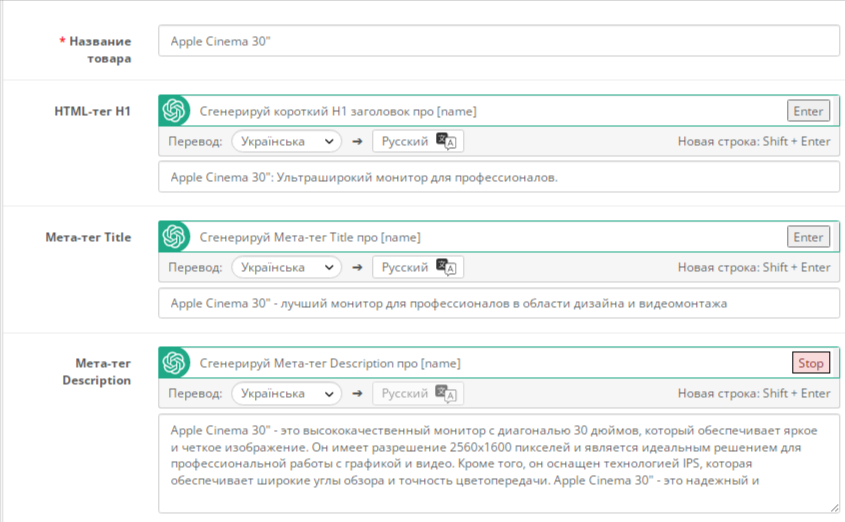845x522 pixels.
Task: Focus the Название товара input field
Action: pyautogui.click(x=498, y=41)
